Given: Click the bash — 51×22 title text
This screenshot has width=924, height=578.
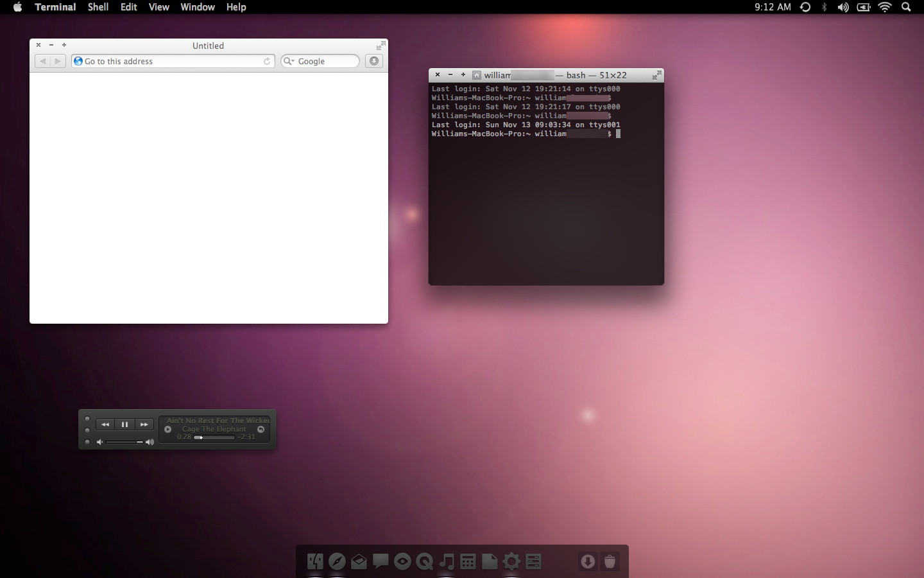Looking at the screenshot, I should [x=596, y=75].
